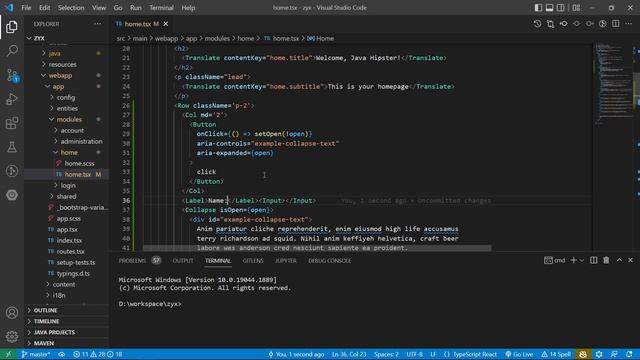Expand the resources folder
Viewport: 640px width, 360px height.
coord(62,64)
